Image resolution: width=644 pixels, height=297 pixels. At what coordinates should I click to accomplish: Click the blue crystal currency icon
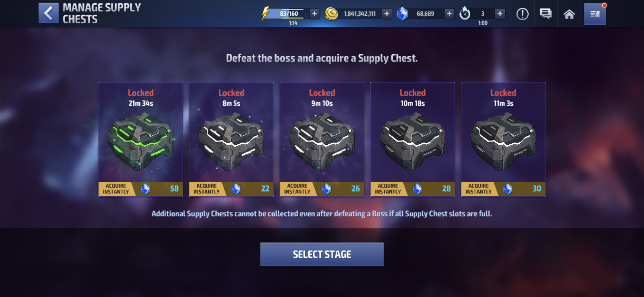402,14
